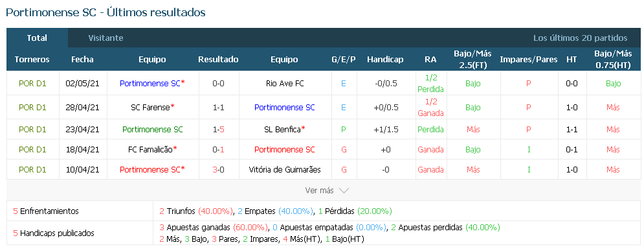The image size is (644, 249).
Task: Open POR D1 tournament on 10/04/21 row
Action: [x=32, y=170]
